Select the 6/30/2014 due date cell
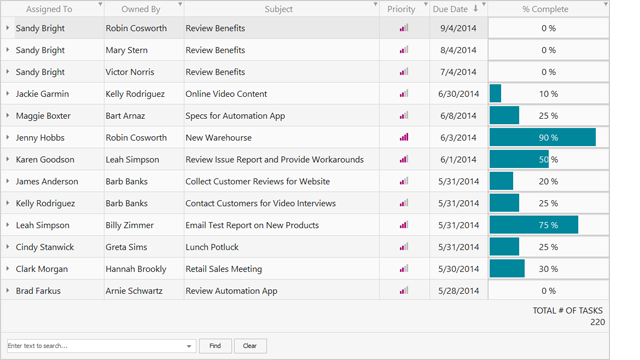Viewport: 640px width, 360px height. 458,93
